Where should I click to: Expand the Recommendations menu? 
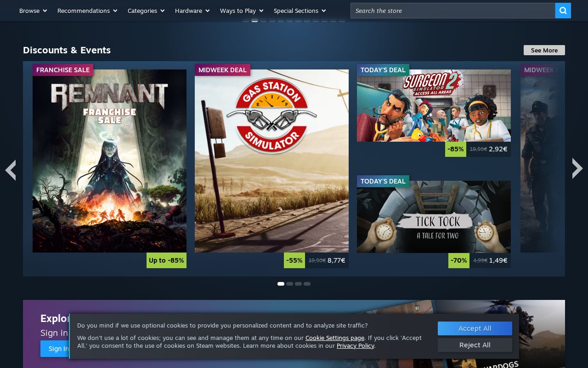pos(87,11)
